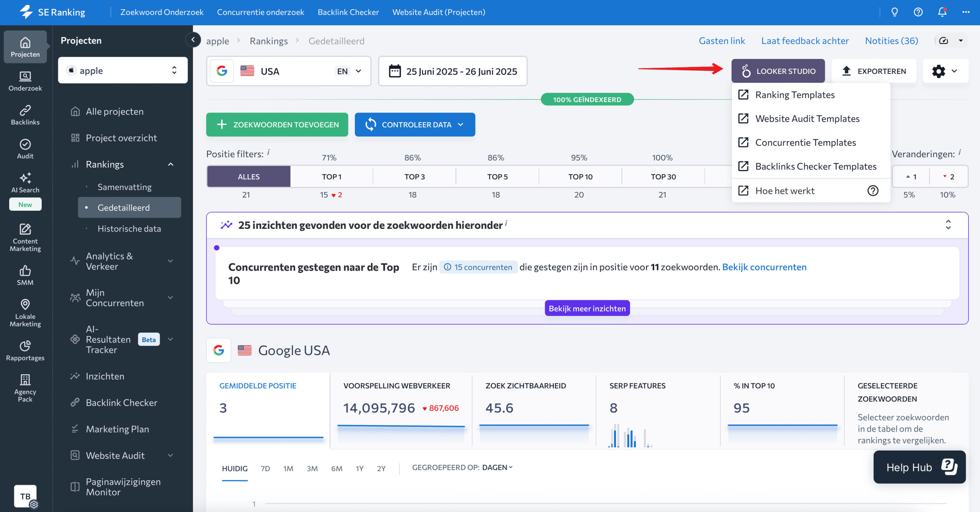This screenshot has height=512, width=980.
Task: Open the apple project selector
Action: [123, 70]
